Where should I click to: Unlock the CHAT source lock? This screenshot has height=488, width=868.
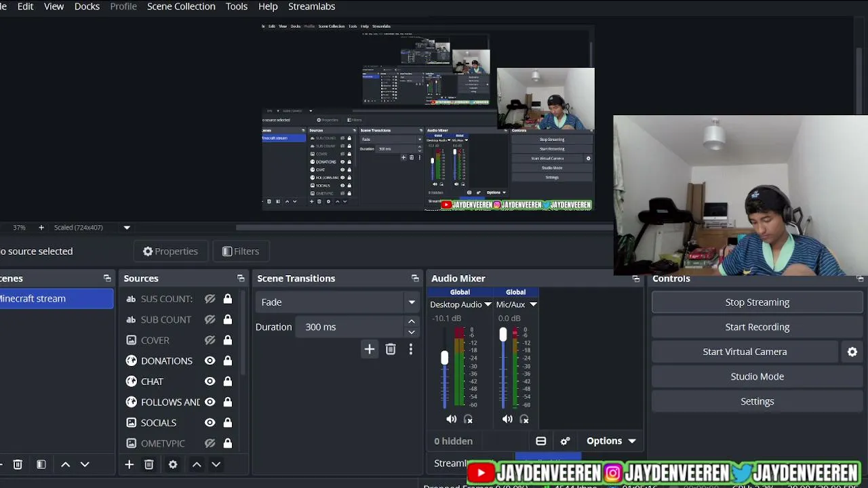coord(228,382)
